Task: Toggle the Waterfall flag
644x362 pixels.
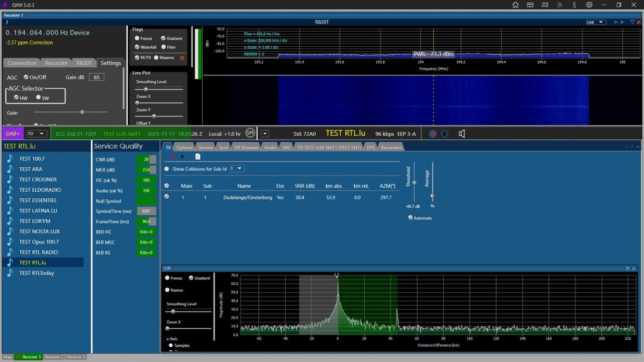Action: 137,47
